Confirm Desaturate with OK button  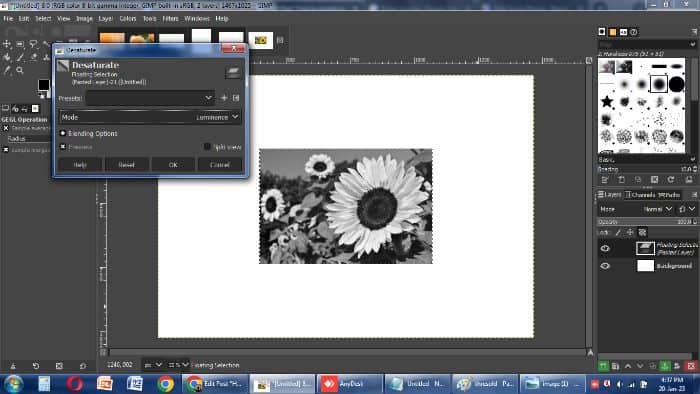pyautogui.click(x=173, y=165)
